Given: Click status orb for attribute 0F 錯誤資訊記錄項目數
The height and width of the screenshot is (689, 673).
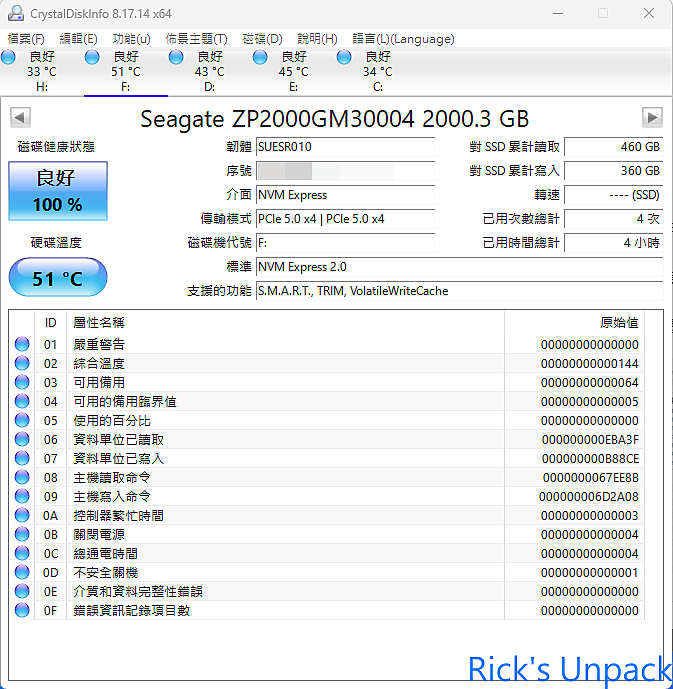Looking at the screenshot, I should [x=22, y=610].
